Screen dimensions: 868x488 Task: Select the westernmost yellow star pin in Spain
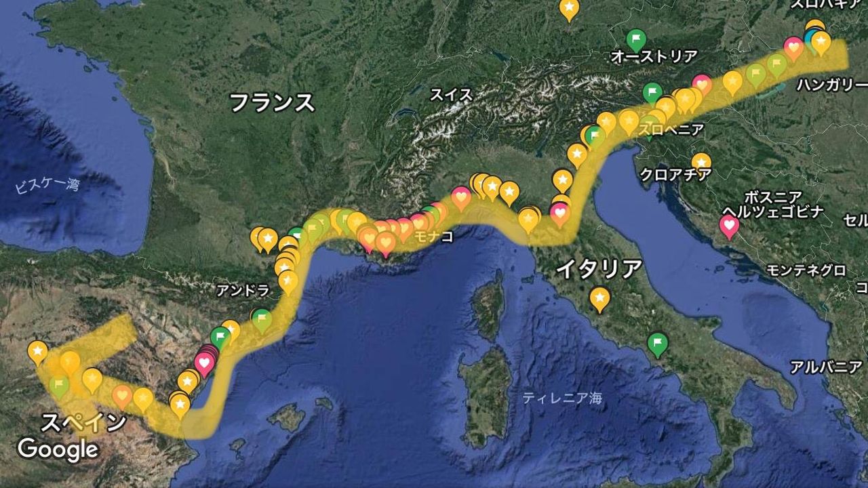point(38,352)
